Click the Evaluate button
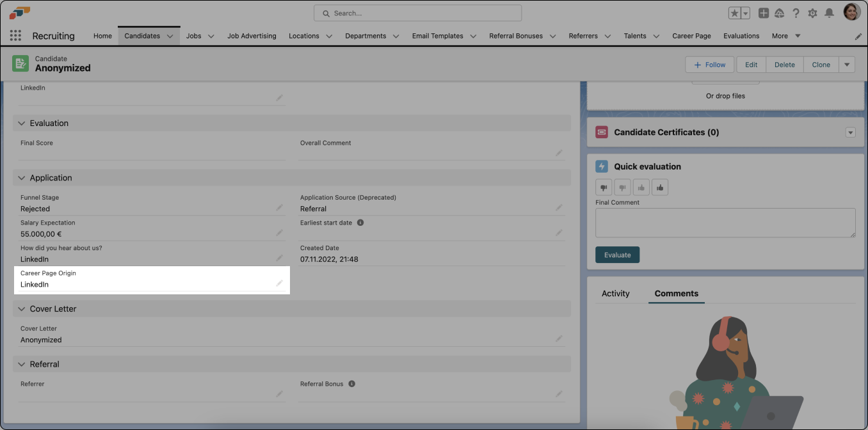The image size is (868, 430). tap(617, 254)
